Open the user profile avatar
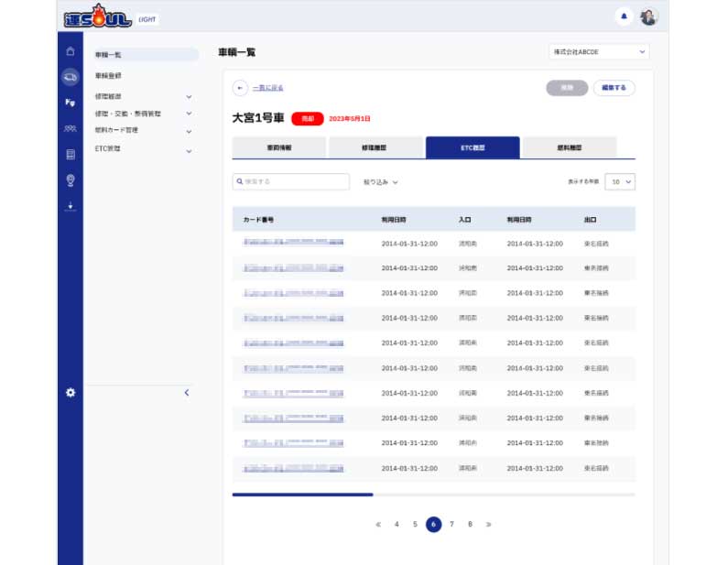The width and height of the screenshot is (728, 565). point(648,16)
